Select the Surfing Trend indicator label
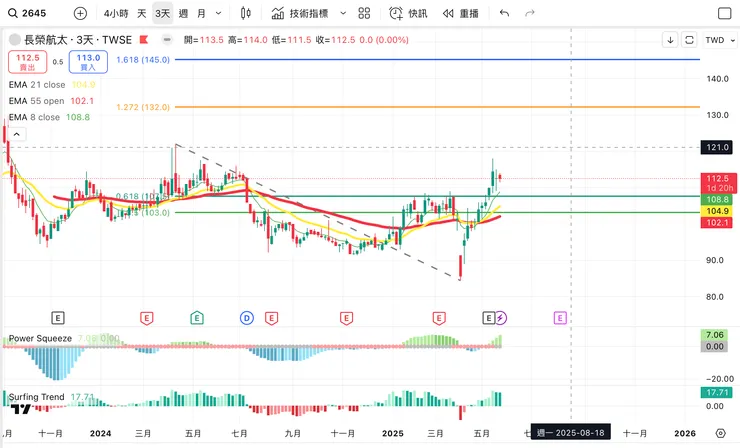740x448 pixels. point(36,397)
